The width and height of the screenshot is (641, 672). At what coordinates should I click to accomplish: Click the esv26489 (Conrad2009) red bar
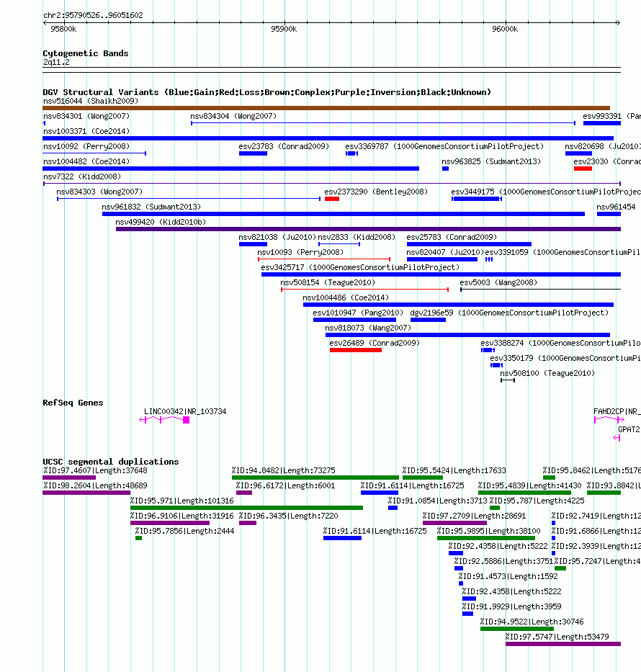[x=356, y=350]
